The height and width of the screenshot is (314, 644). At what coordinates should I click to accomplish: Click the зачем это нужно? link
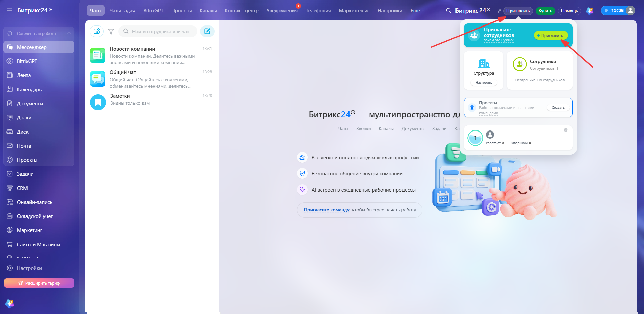coord(499,40)
